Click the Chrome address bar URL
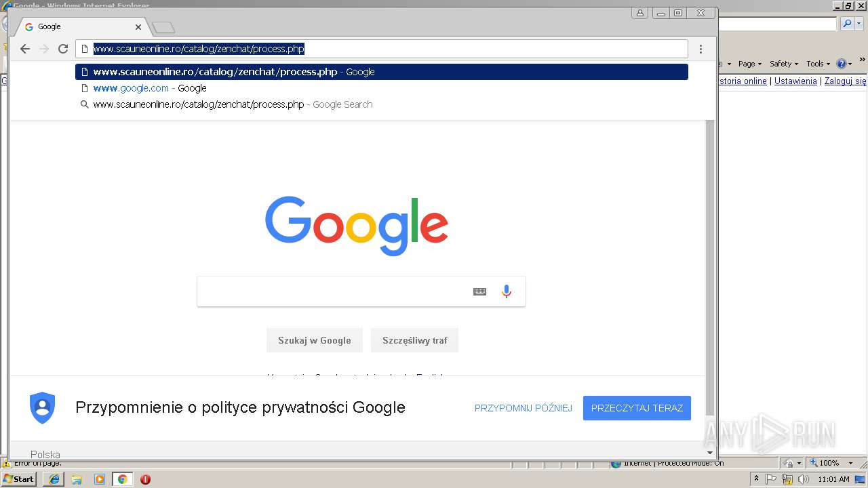This screenshot has height=488, width=868. tap(199, 49)
